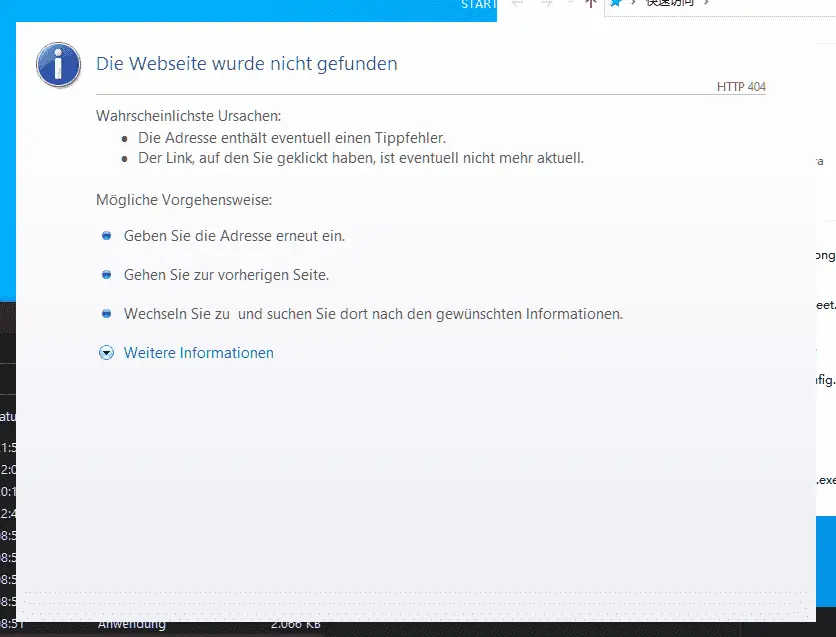Image resolution: width=836 pixels, height=637 pixels.
Task: Click 'Die Adresse enthält eventuell einen Tippfehler.'
Action: (x=292, y=138)
